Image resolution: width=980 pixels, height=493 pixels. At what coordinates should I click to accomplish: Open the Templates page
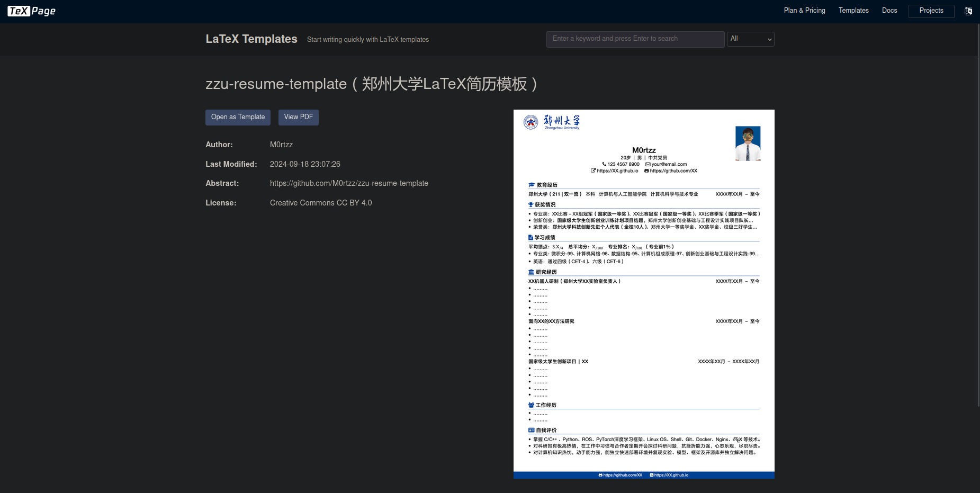[x=853, y=10]
